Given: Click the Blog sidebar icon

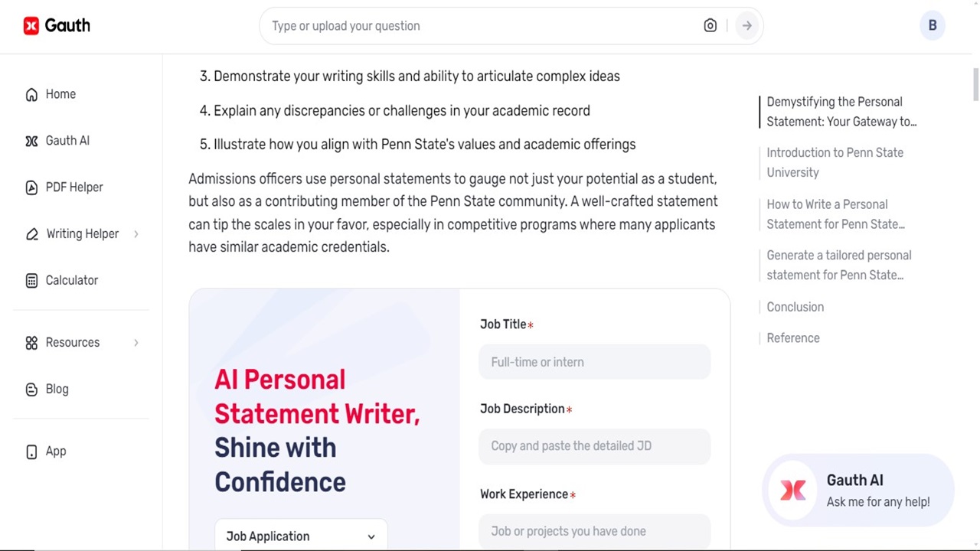Looking at the screenshot, I should click(x=31, y=389).
